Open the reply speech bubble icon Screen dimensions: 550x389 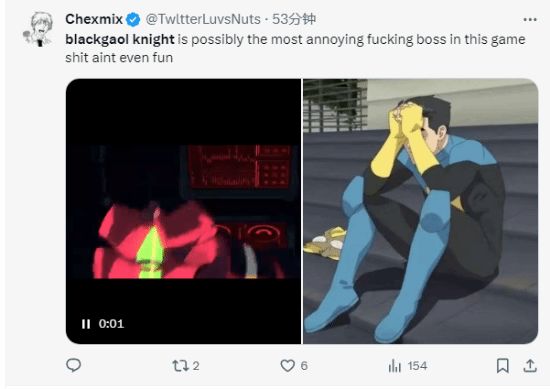[74, 365]
